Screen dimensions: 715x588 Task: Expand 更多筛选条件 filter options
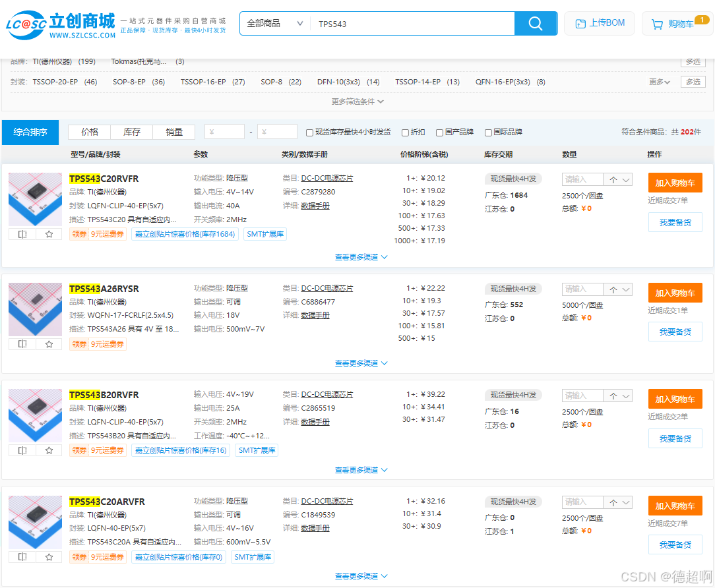357,102
